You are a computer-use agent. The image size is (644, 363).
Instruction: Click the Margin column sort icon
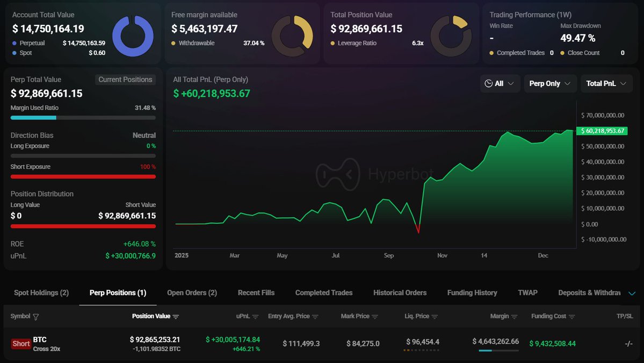(x=514, y=317)
